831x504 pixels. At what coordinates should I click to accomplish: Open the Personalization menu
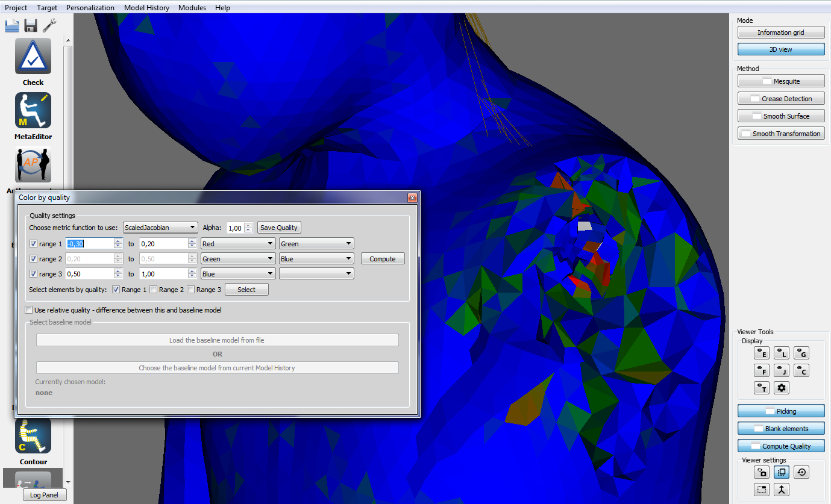[x=90, y=8]
